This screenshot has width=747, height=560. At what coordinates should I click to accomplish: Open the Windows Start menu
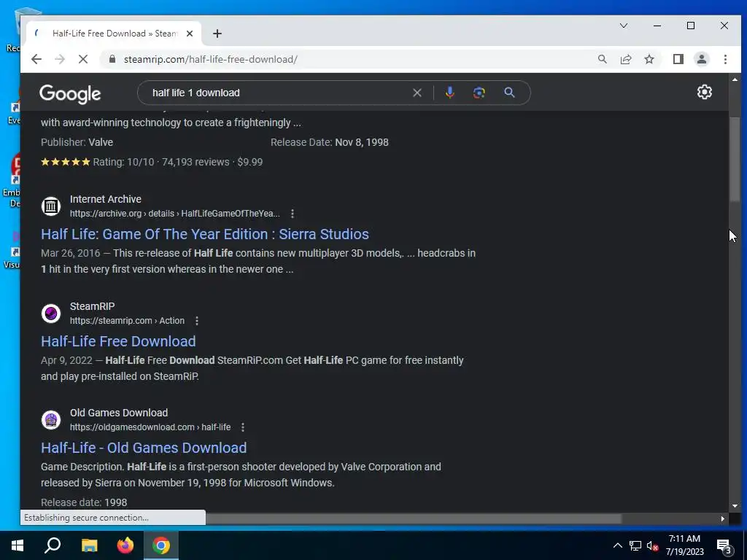point(18,545)
